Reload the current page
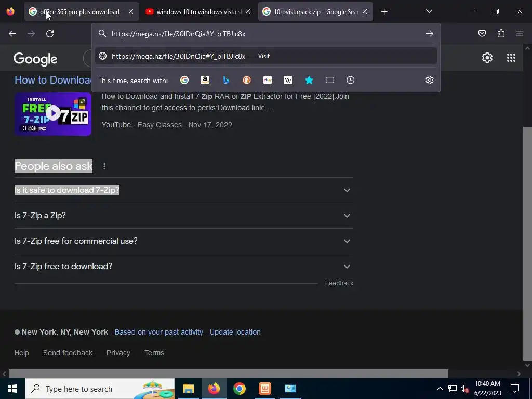This screenshot has height=399, width=532. pos(50,34)
